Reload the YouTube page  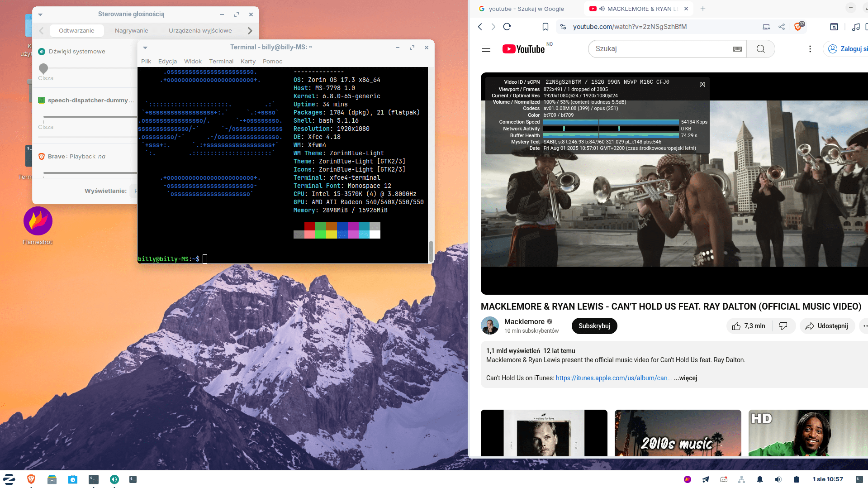point(507,27)
